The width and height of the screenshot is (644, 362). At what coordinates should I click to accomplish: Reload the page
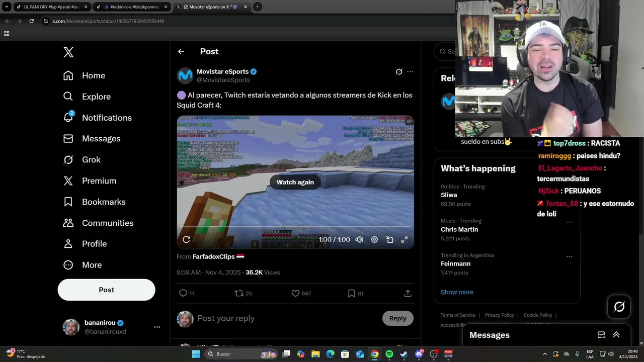(31, 21)
